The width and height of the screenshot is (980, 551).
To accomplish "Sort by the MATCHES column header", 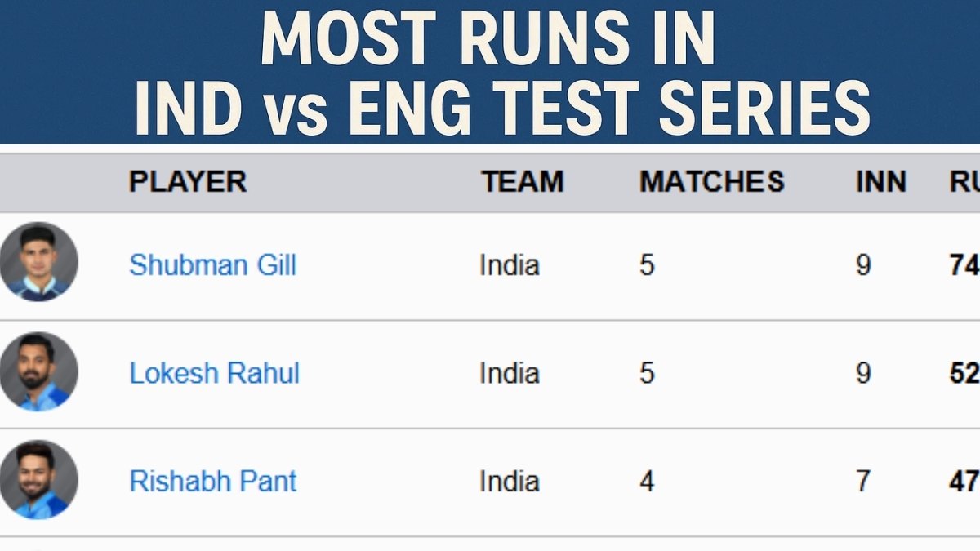I will 711,181.
